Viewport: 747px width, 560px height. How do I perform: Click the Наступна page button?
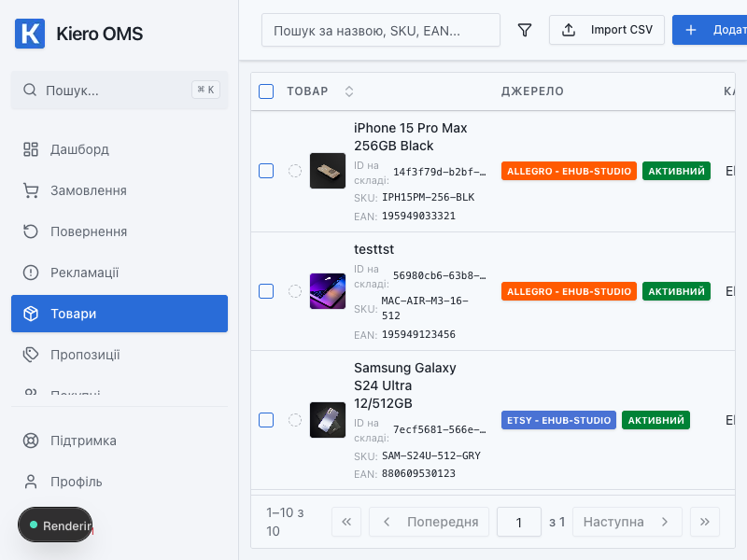coord(627,522)
